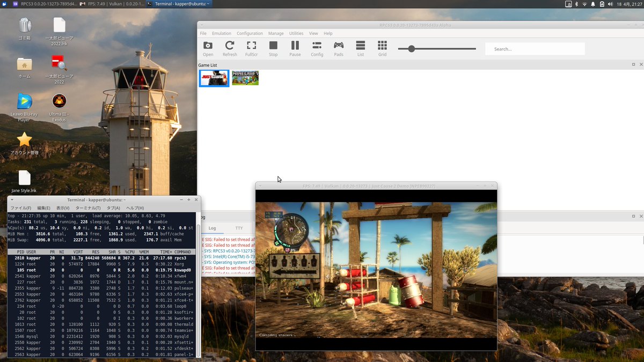Click the Just Cause 2 Demo game viewport
Screen dimensions: 644x362
coord(376,270)
